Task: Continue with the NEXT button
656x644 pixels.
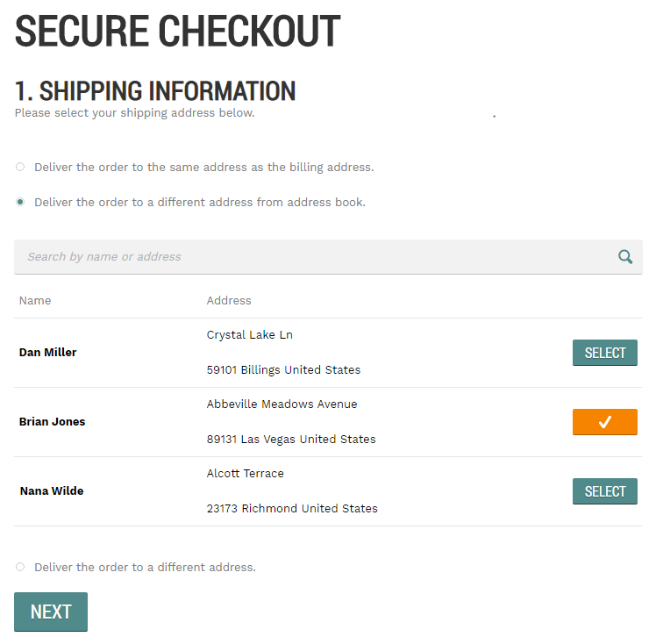Action: tap(51, 612)
